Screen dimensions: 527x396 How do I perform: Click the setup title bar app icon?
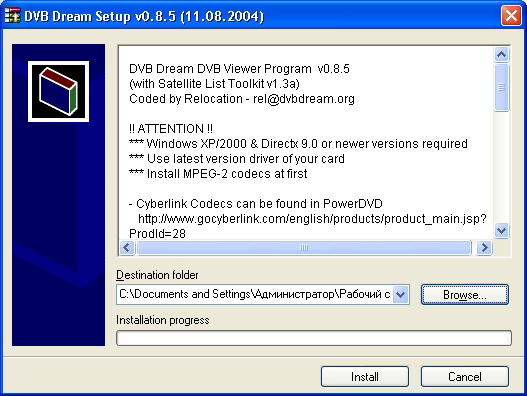12,15
